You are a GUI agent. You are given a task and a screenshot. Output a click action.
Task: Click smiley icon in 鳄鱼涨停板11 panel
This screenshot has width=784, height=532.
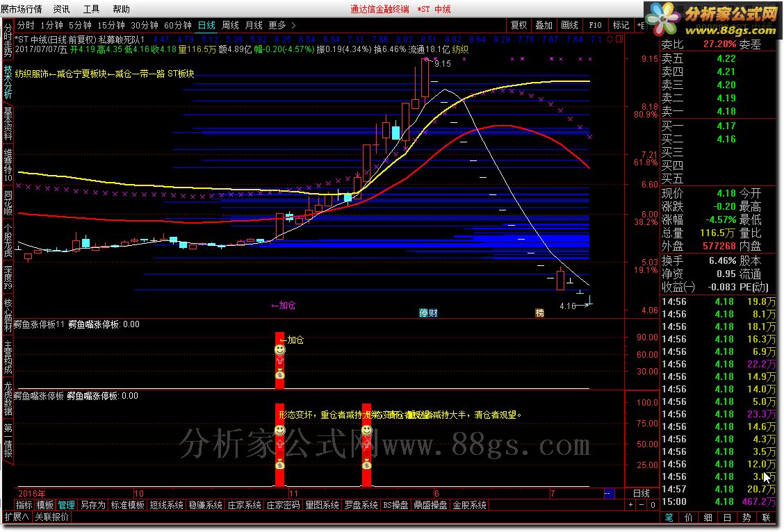coord(279,349)
